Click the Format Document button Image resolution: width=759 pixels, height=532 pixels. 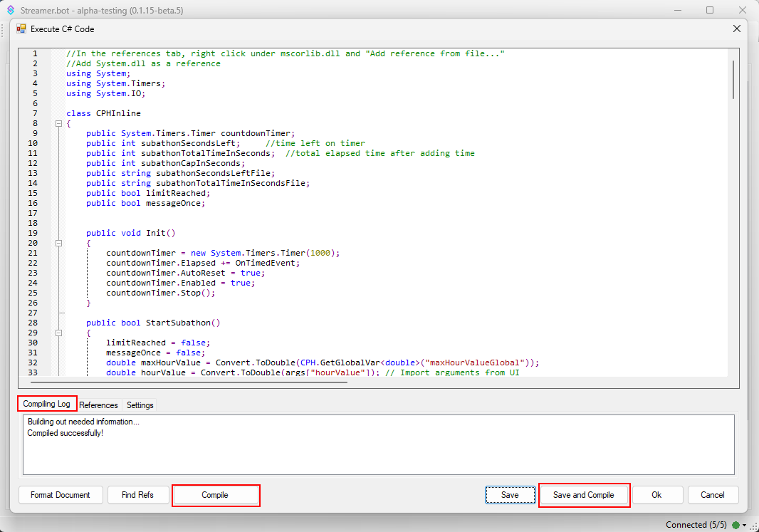point(61,495)
